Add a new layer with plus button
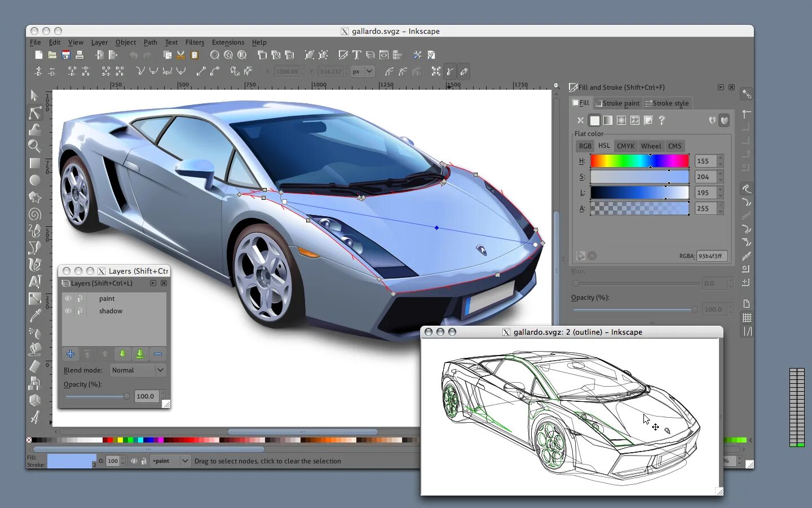The height and width of the screenshot is (508, 812). 70,354
